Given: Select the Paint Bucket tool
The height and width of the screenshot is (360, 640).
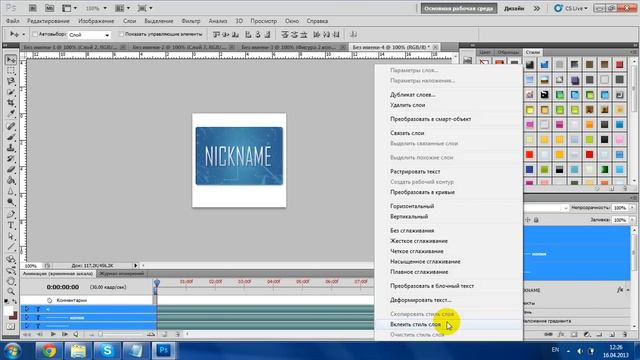Looking at the screenshot, I should pyautogui.click(x=11, y=180).
